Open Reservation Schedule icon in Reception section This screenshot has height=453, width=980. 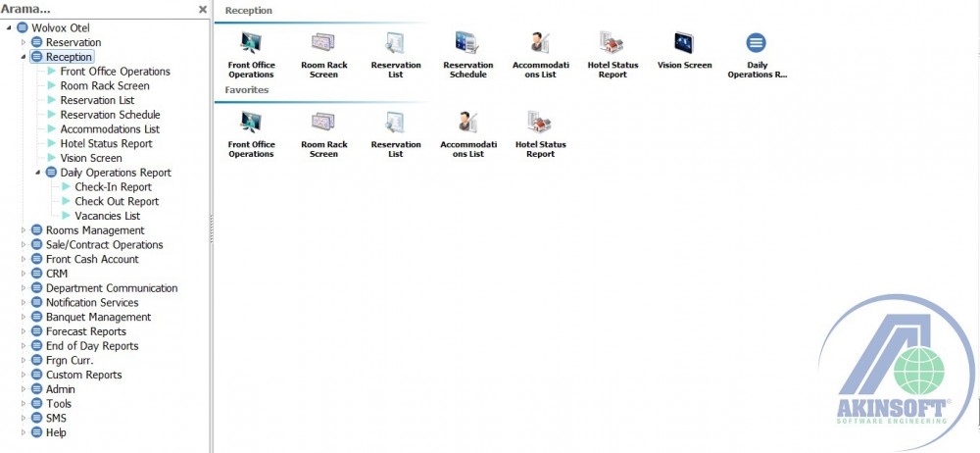(x=468, y=55)
